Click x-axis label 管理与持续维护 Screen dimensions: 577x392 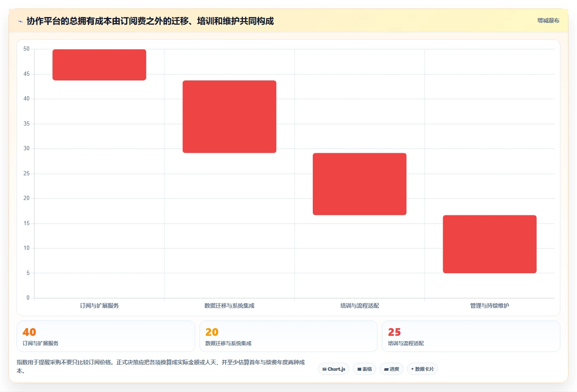click(490, 306)
